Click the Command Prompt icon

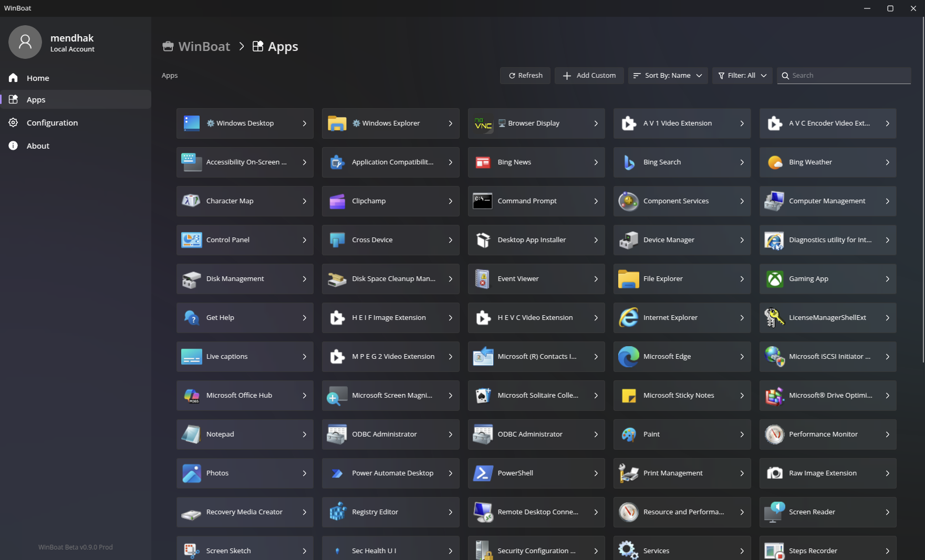(x=482, y=201)
